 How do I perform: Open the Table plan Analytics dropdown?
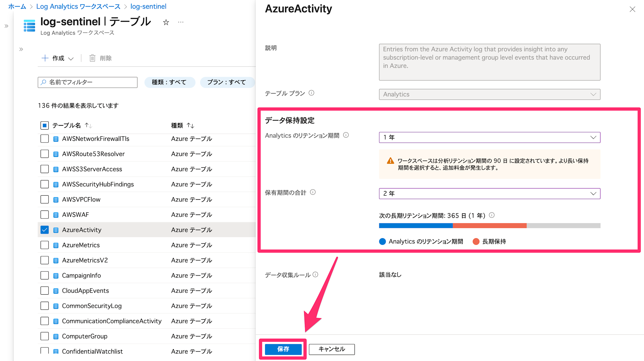489,94
